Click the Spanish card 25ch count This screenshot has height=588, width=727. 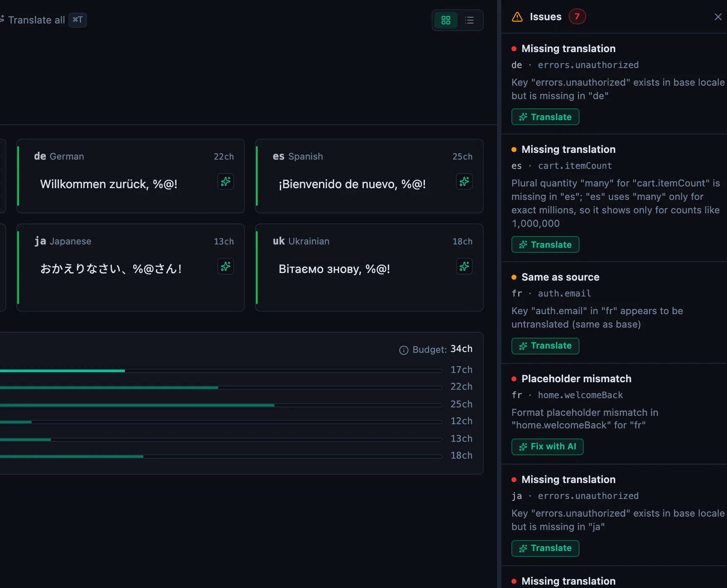point(462,157)
